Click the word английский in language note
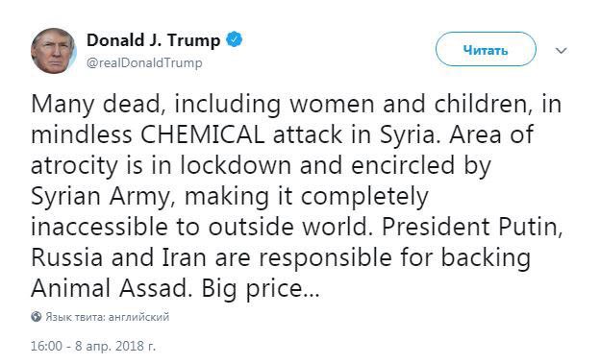 coord(138,317)
